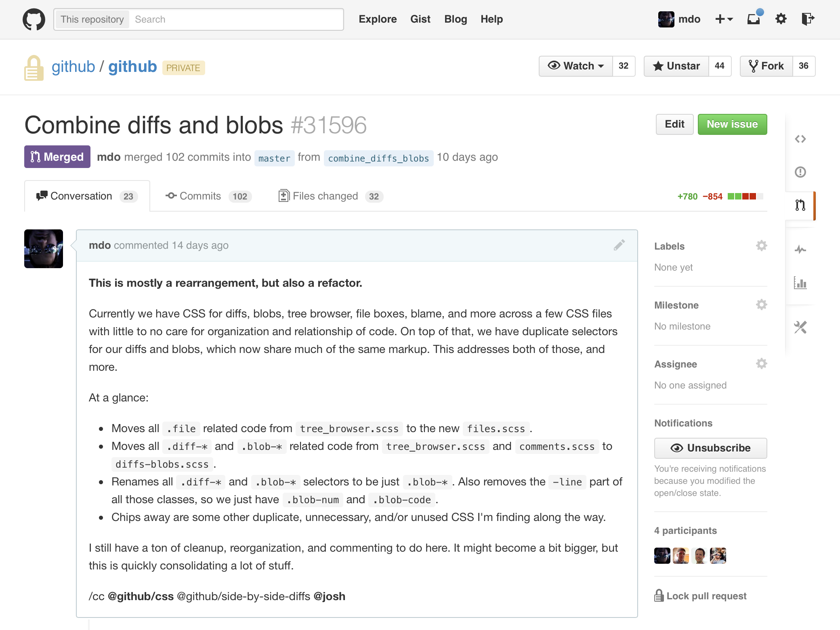Expand the Watch dropdown
This screenshot has height=630, width=840.
tap(576, 66)
